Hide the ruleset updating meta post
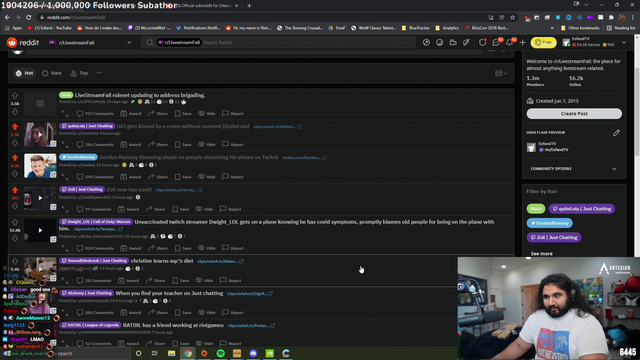Viewport: 640px width, 360px height. pos(207,113)
